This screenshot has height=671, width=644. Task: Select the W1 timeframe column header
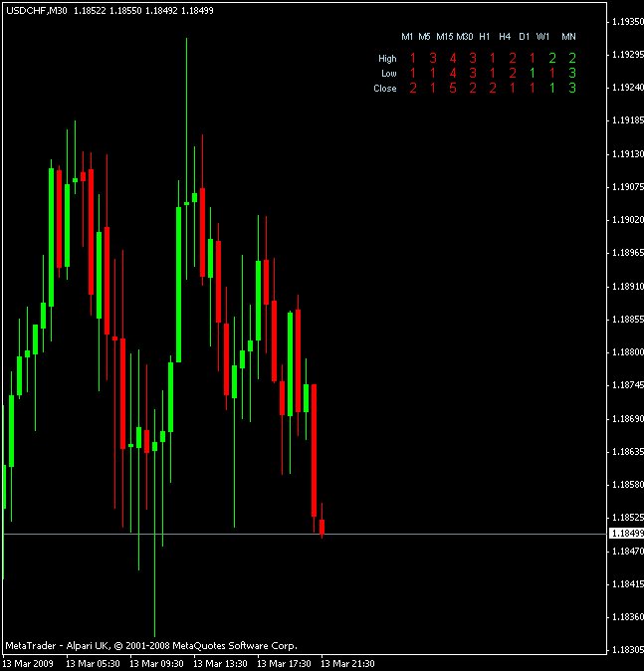tap(543, 37)
